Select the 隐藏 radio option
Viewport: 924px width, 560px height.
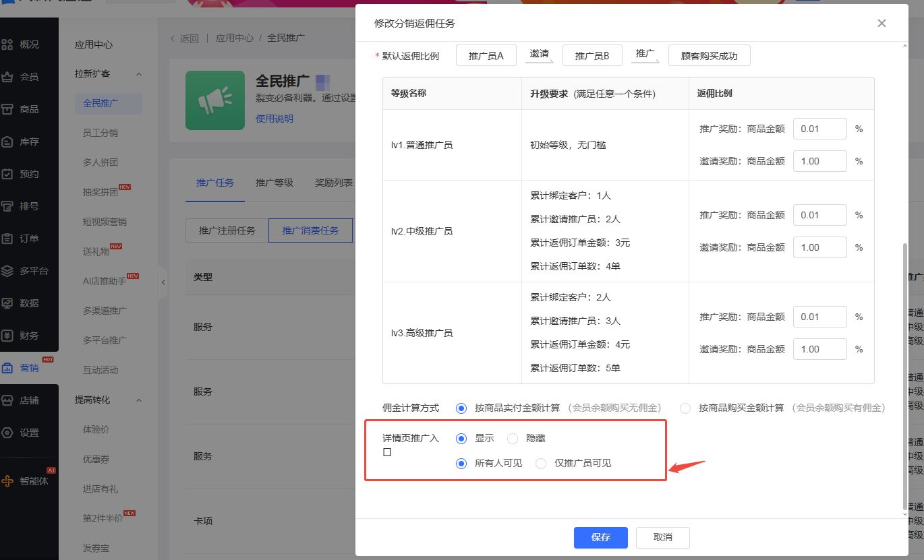point(513,439)
